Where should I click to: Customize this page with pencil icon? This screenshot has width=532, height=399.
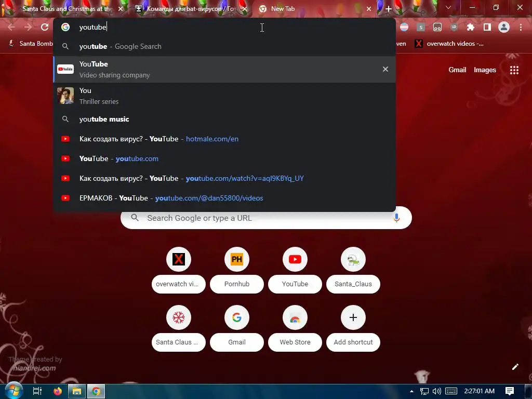(x=515, y=367)
